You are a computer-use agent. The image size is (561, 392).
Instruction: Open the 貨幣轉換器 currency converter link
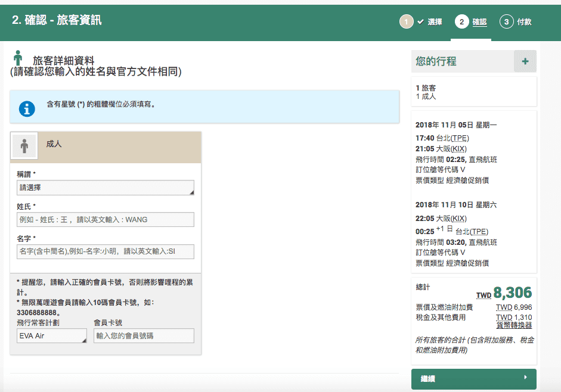(514, 325)
